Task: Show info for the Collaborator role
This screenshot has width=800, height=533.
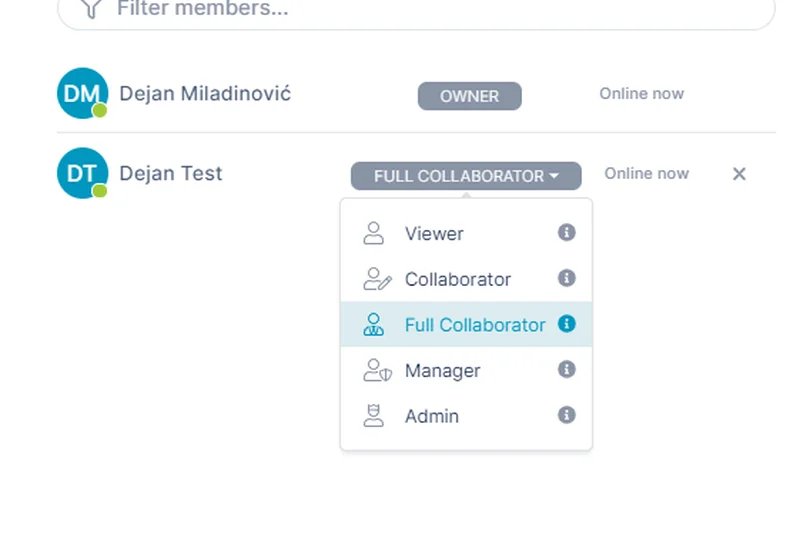Action: pos(567,278)
